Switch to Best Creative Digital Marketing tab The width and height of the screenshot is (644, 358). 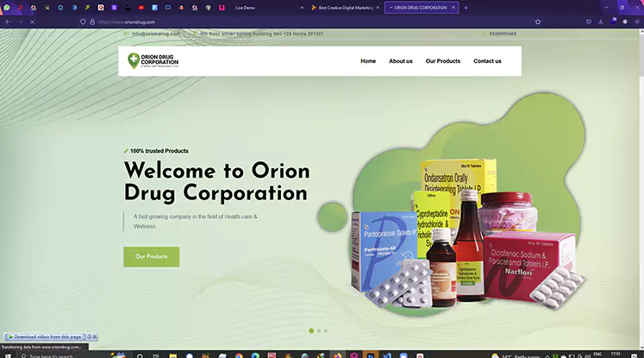(345, 7)
